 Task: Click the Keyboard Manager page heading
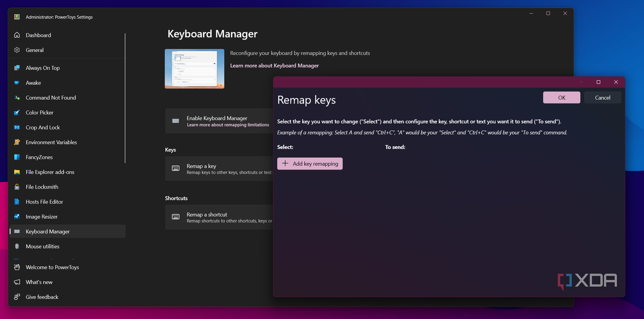[213, 34]
